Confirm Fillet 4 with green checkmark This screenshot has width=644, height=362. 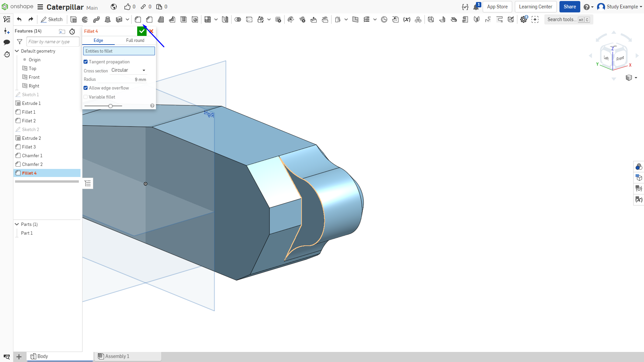(142, 31)
